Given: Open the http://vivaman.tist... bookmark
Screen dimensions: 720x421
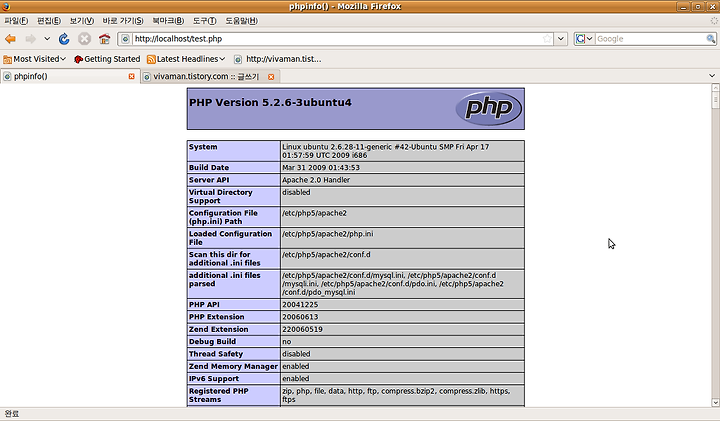Looking at the screenshot, I should (x=277, y=59).
